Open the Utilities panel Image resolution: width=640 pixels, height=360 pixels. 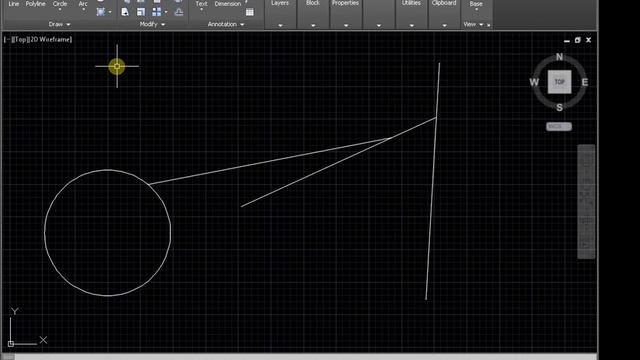tap(411, 3)
